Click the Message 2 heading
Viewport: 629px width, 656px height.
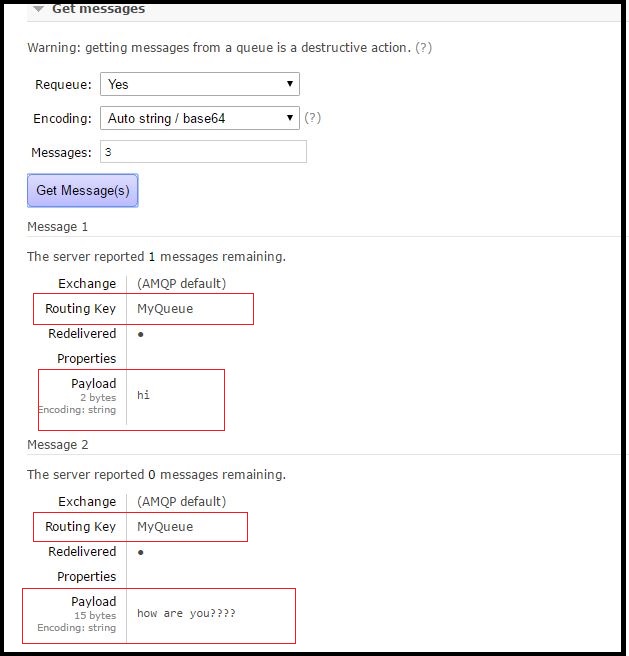58,445
